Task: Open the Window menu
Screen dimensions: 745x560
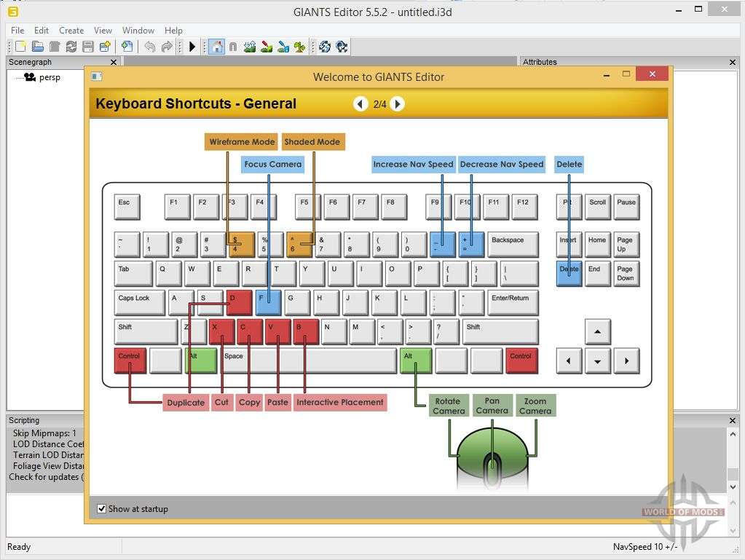Action: [x=138, y=31]
